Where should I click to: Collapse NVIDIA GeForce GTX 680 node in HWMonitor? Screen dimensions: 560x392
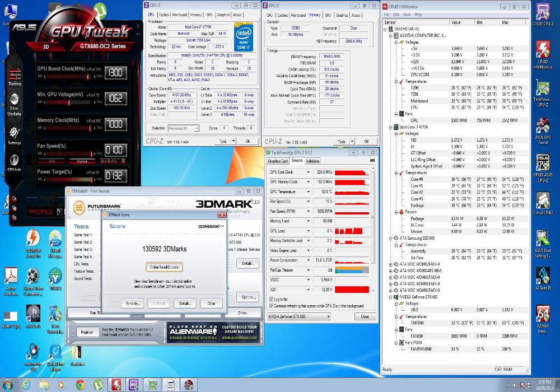[391, 297]
